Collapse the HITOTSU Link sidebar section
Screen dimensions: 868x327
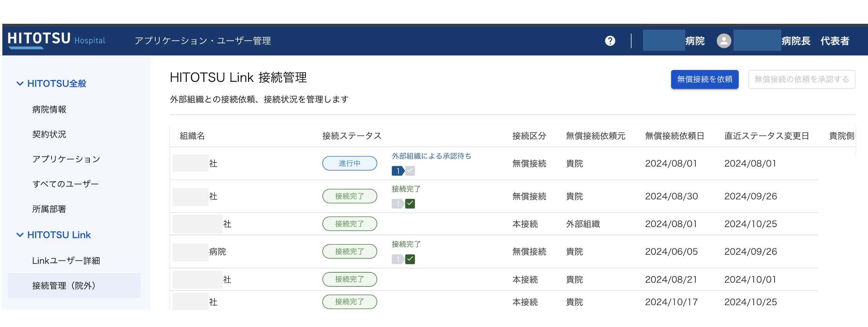(x=20, y=235)
